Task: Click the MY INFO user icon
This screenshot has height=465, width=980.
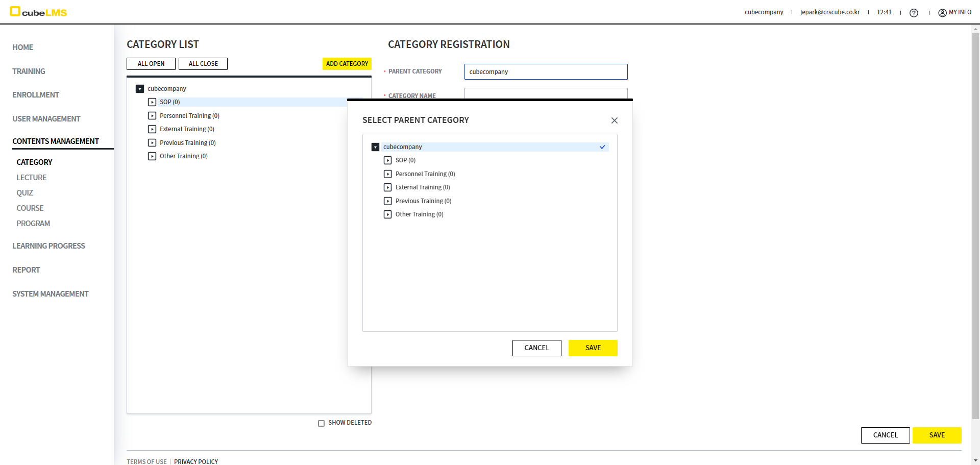Action: [942, 13]
